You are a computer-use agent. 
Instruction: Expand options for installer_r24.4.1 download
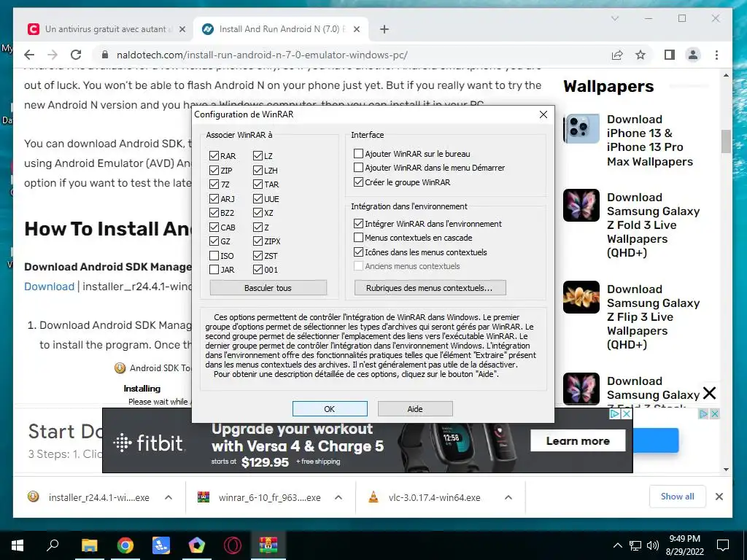point(169,497)
